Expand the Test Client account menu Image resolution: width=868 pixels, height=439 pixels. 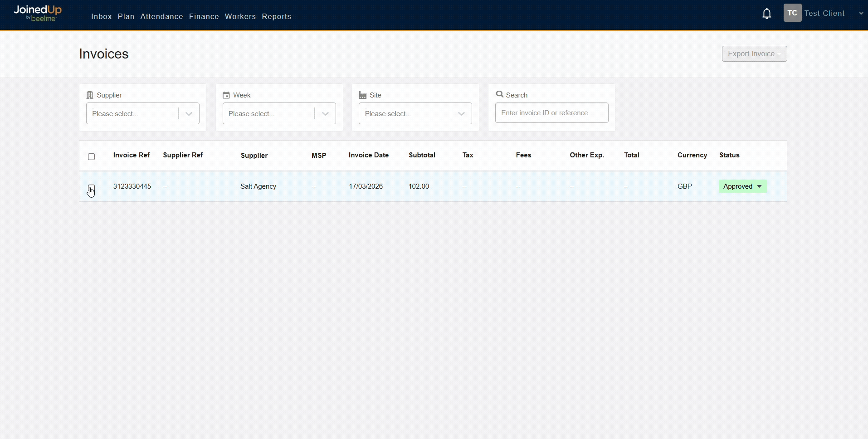pyautogui.click(x=860, y=14)
